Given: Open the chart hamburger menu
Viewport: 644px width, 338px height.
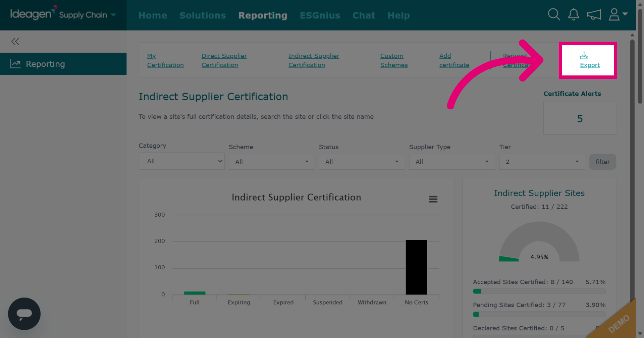Looking at the screenshot, I should (x=433, y=199).
